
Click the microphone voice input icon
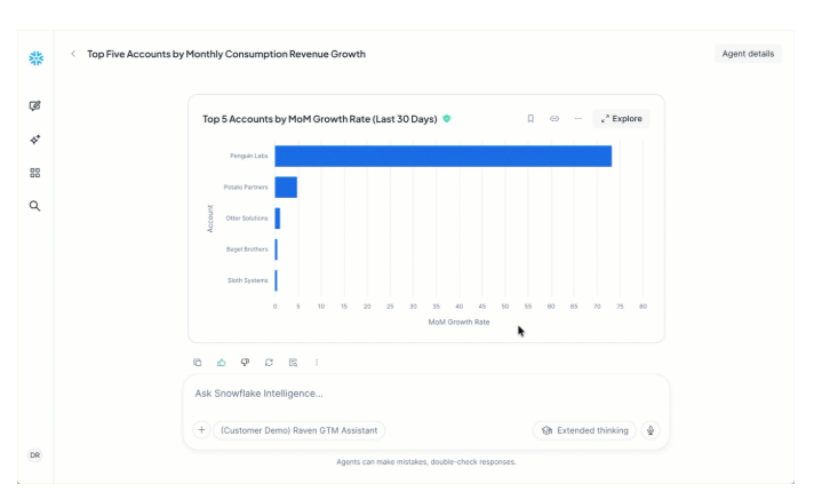click(651, 430)
